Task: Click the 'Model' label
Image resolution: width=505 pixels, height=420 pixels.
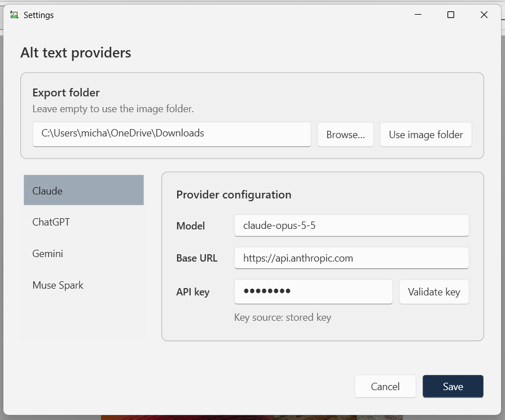Action: point(191,226)
